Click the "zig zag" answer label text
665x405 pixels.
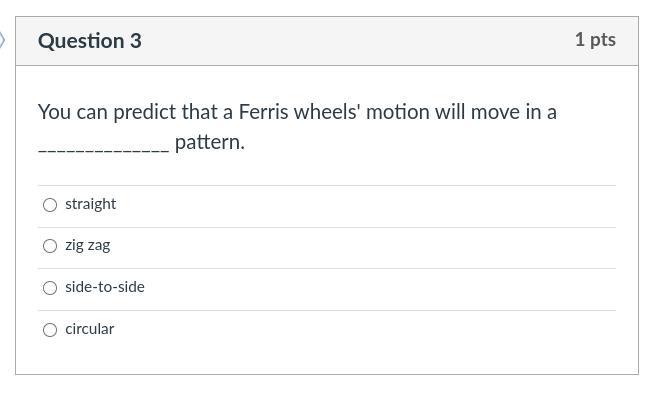pyautogui.click(x=87, y=245)
